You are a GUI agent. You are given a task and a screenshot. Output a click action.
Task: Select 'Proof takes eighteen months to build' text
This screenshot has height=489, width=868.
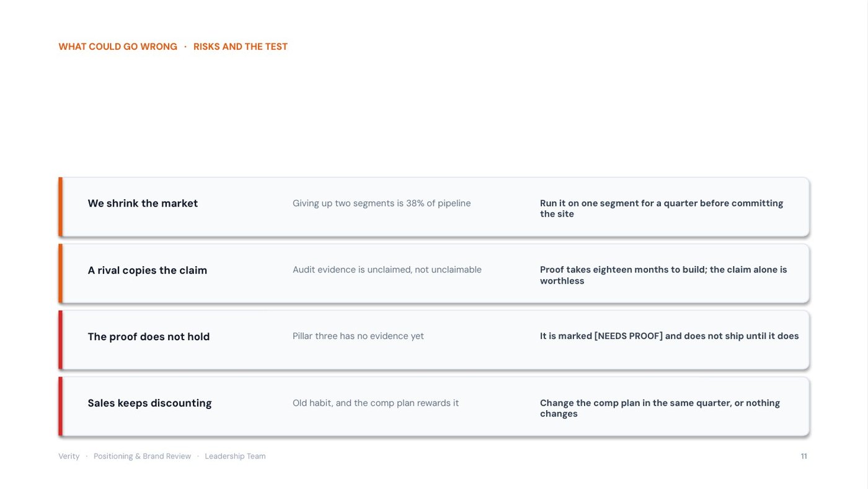(x=623, y=270)
